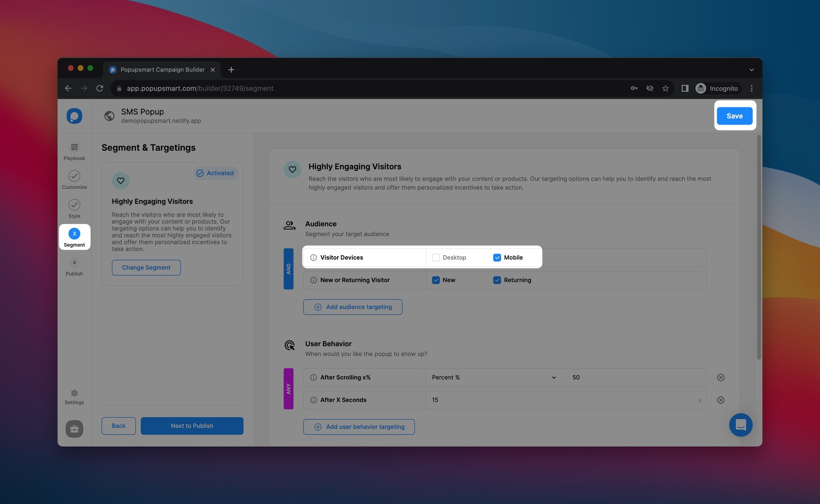Image resolution: width=820 pixels, height=504 pixels.
Task: Disable the New visitor checkbox
Action: (x=436, y=280)
